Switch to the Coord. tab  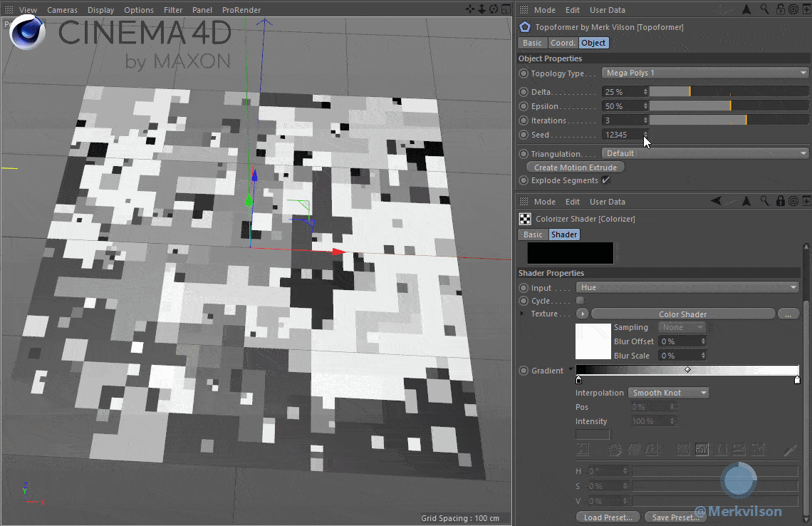[562, 43]
